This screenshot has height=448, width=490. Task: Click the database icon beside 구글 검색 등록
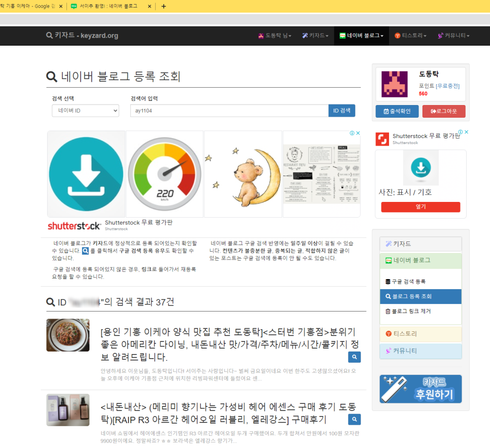click(x=388, y=282)
